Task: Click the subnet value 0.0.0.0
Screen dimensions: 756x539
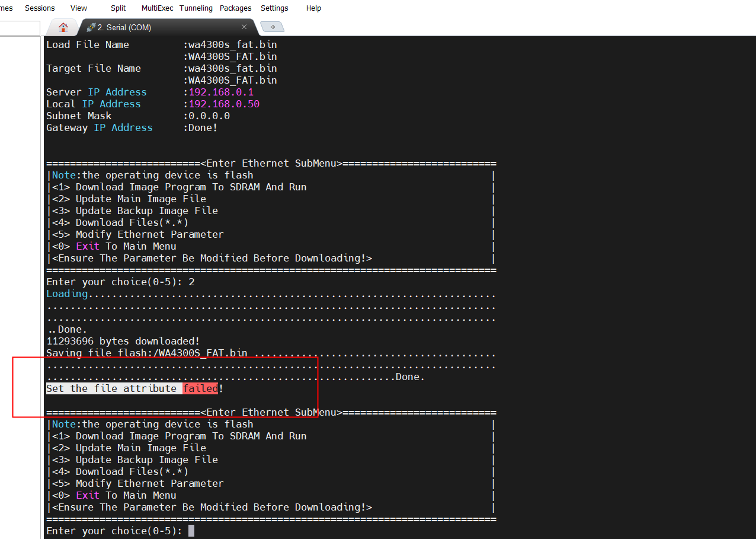Action: tap(209, 116)
